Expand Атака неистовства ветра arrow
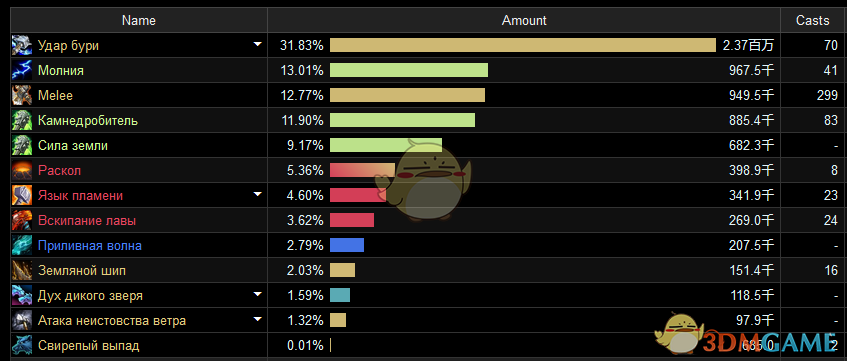Screen dimensions: 847x361 258,319
